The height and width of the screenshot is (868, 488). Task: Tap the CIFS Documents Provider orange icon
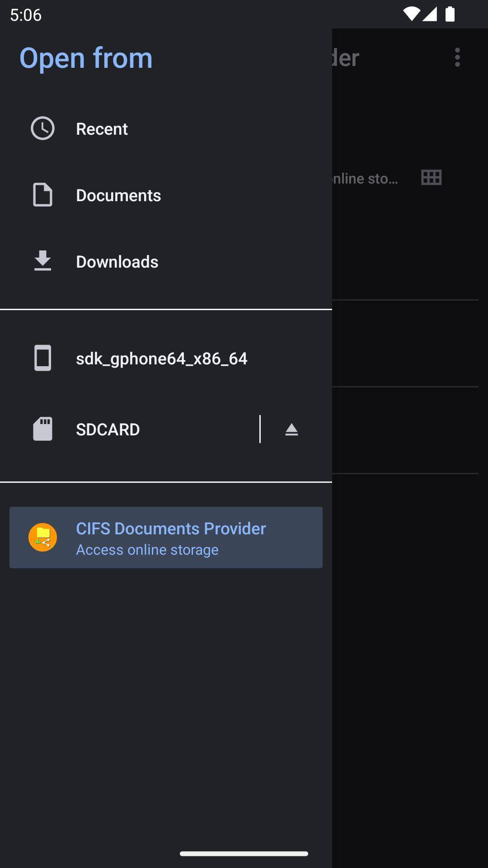tap(42, 537)
